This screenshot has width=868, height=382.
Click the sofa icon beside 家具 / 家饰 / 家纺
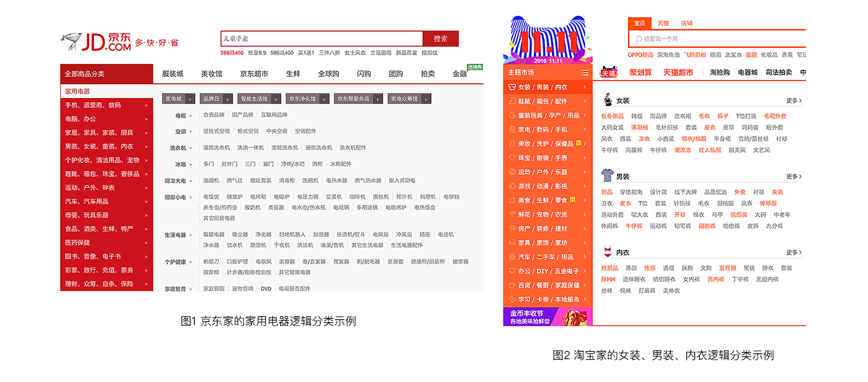click(511, 242)
